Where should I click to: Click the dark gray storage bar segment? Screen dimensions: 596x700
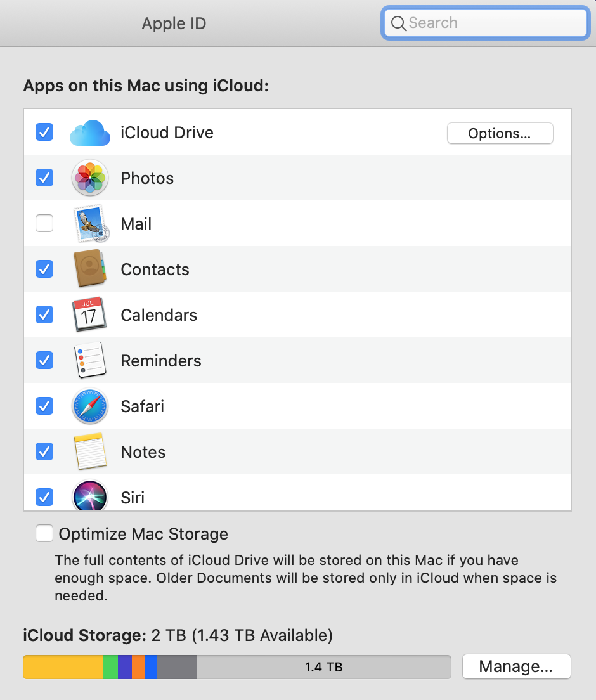(177, 667)
